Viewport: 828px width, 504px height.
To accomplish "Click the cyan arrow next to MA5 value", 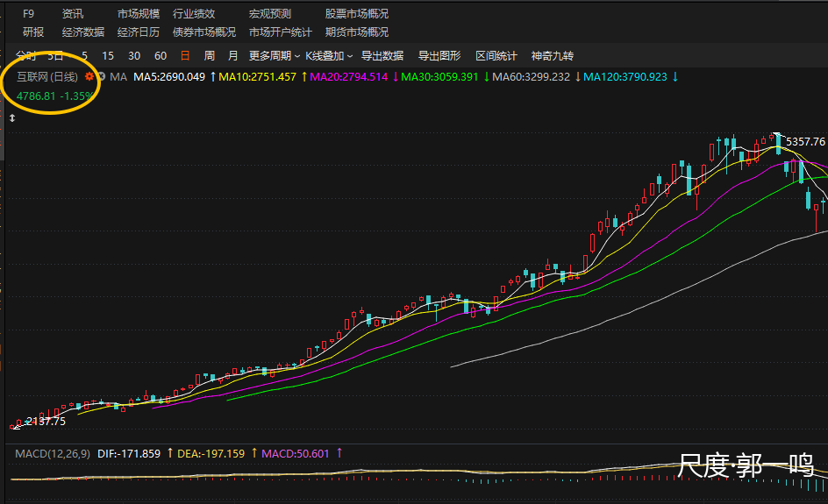I will [212, 77].
